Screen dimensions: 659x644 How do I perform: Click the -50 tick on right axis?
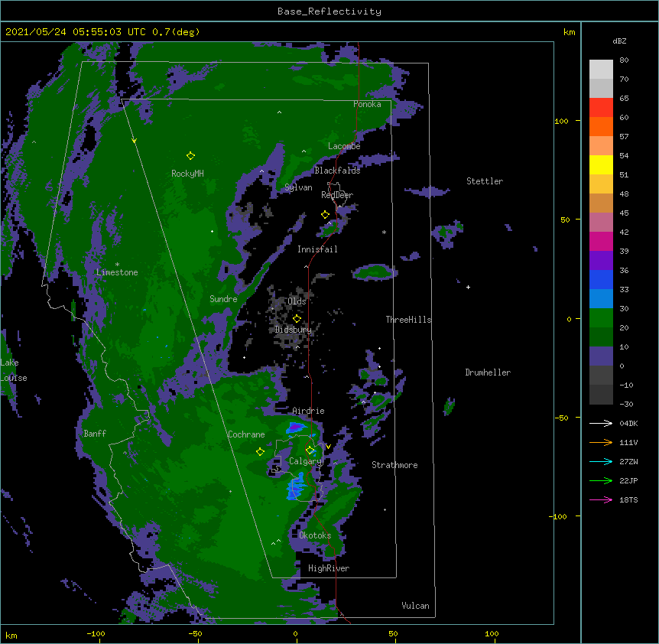(561, 418)
